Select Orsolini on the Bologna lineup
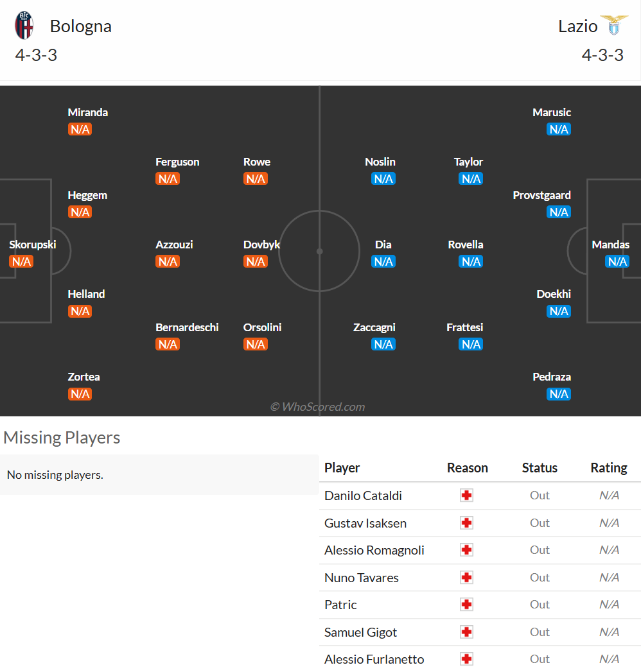This screenshot has height=672, width=641. (262, 327)
